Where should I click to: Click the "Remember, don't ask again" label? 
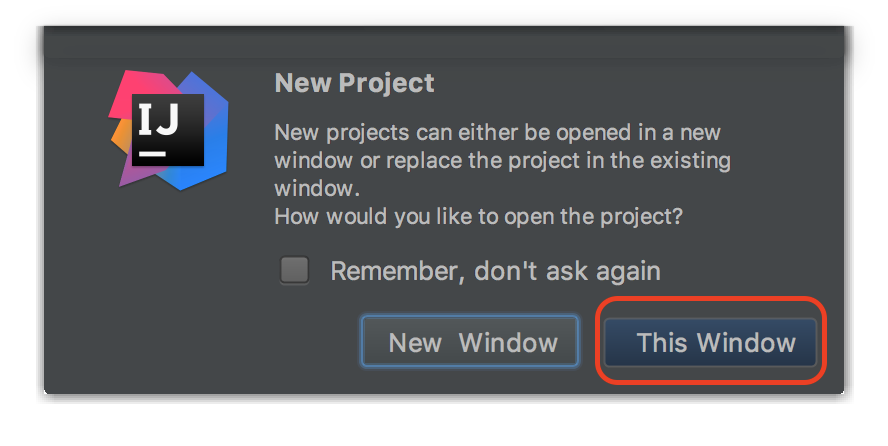496,271
